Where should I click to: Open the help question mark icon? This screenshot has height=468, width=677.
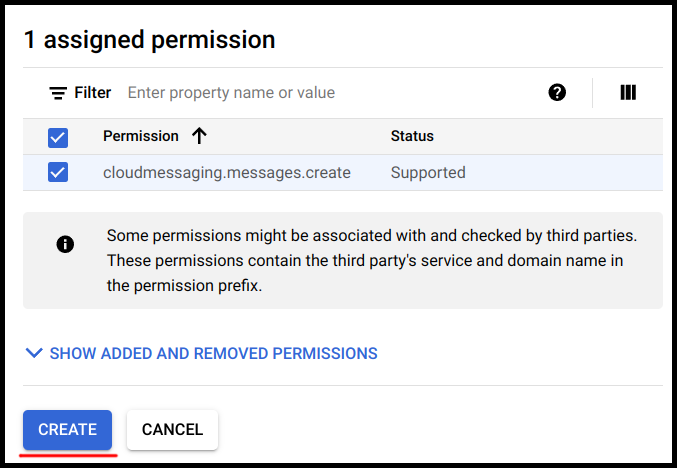coord(557,93)
